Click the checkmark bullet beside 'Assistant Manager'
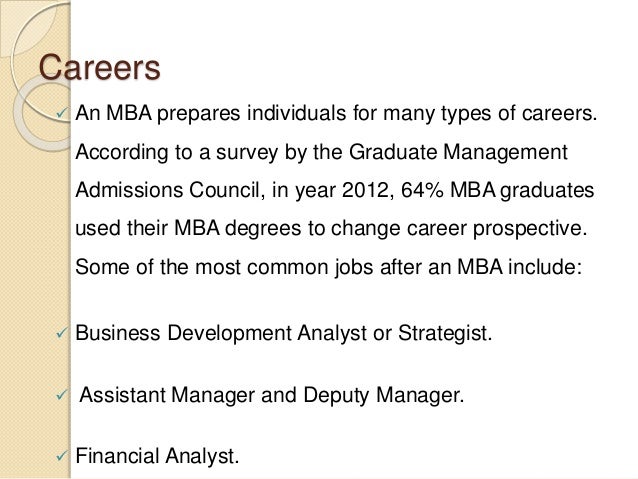This screenshot has width=638, height=479. (62, 395)
